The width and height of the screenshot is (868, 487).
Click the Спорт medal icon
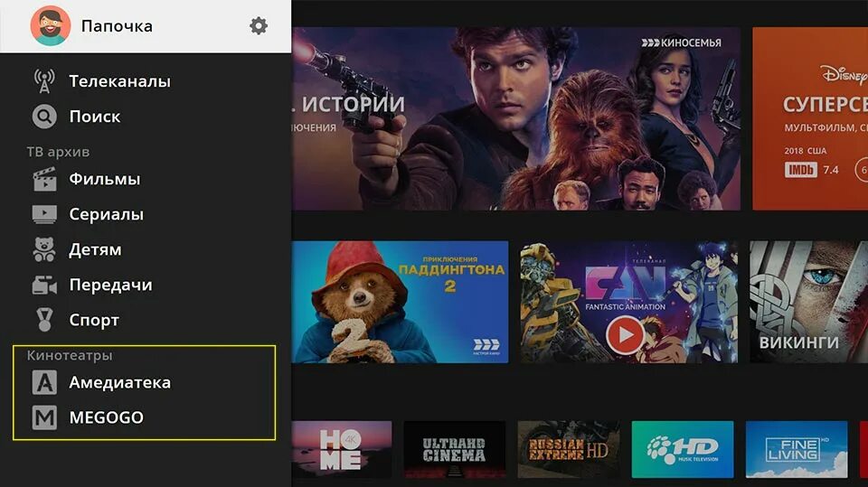point(44,320)
